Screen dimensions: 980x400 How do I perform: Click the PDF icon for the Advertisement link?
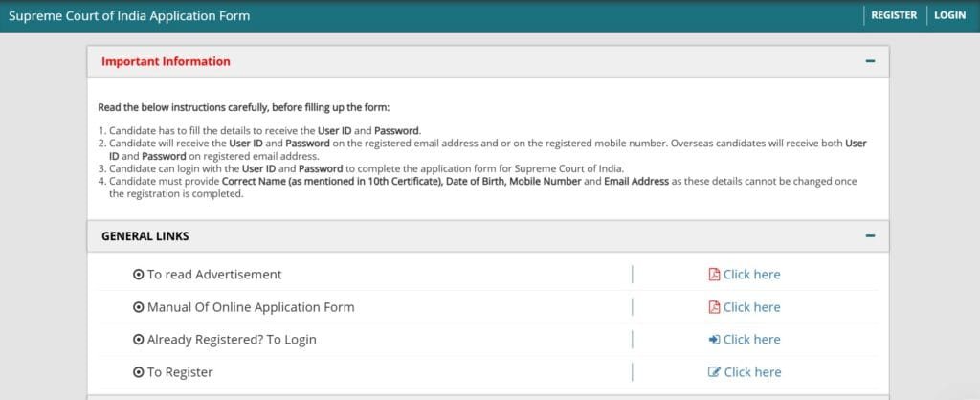tap(714, 275)
